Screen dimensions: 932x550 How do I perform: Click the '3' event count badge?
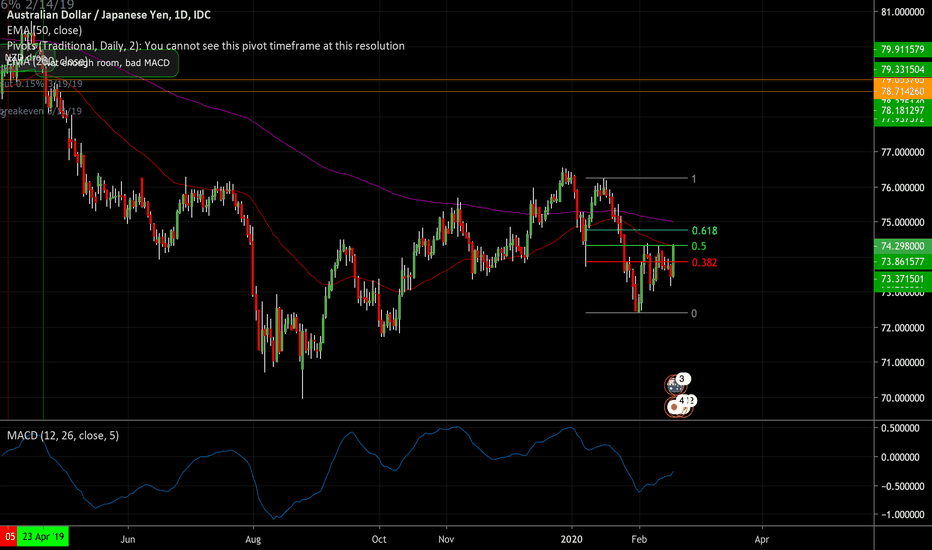pyautogui.click(x=682, y=379)
